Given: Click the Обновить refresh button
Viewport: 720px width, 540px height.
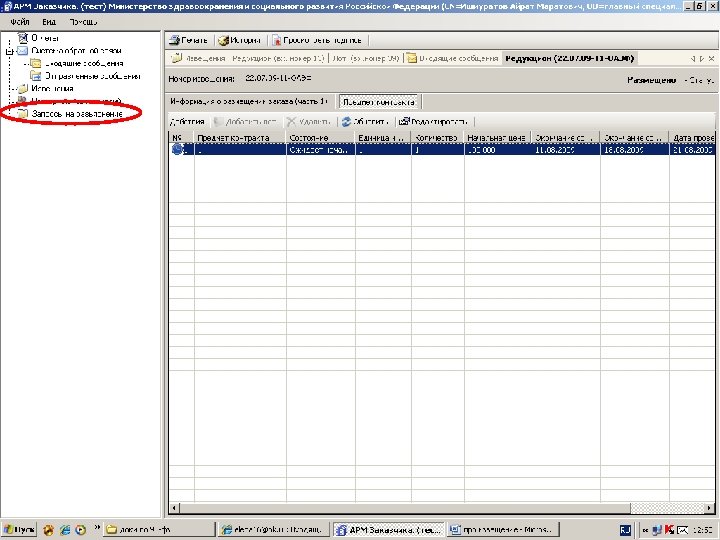Looking at the screenshot, I should (365, 122).
